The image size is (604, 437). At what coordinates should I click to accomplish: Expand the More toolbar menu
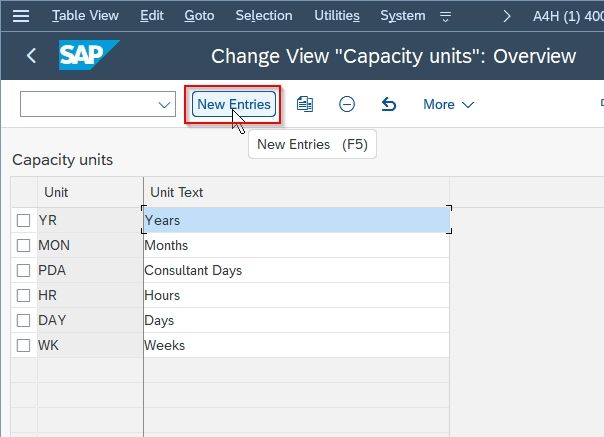click(448, 104)
